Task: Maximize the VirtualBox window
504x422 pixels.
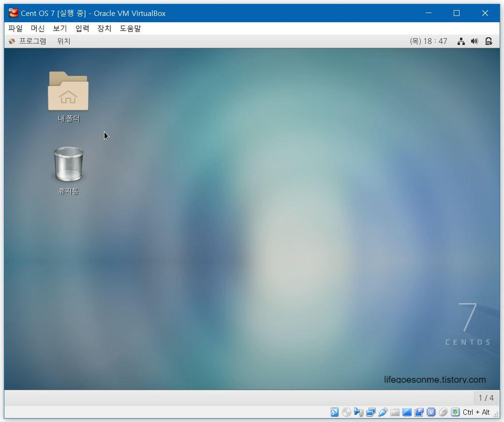Action: coord(457,13)
